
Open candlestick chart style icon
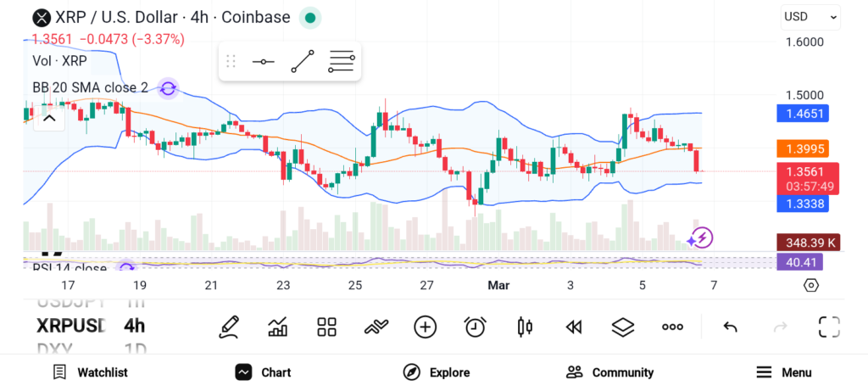524,327
